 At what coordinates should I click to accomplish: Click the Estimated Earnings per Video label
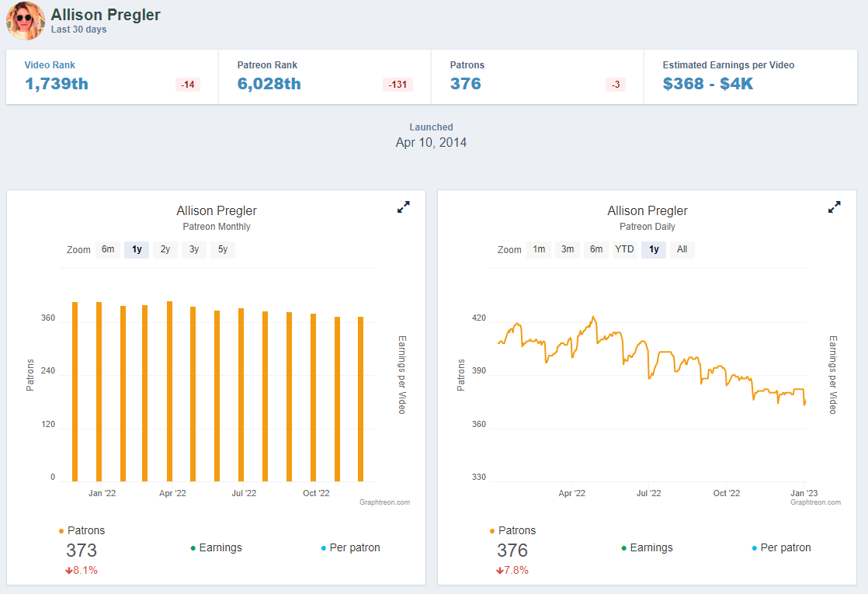(728, 64)
